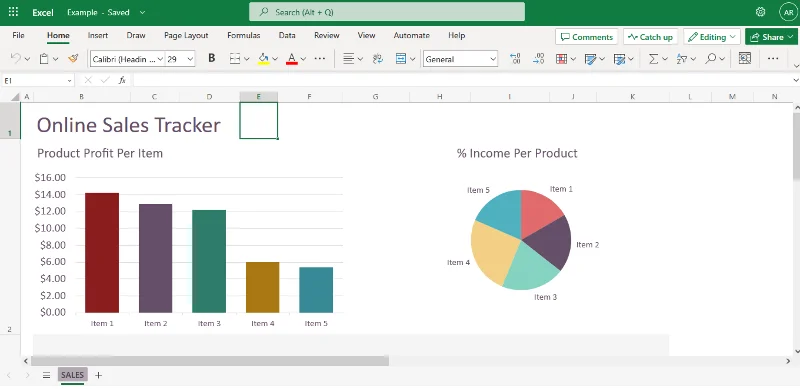This screenshot has width=800, height=389.
Task: Open Conditional Formatting icon
Action: pos(561,59)
